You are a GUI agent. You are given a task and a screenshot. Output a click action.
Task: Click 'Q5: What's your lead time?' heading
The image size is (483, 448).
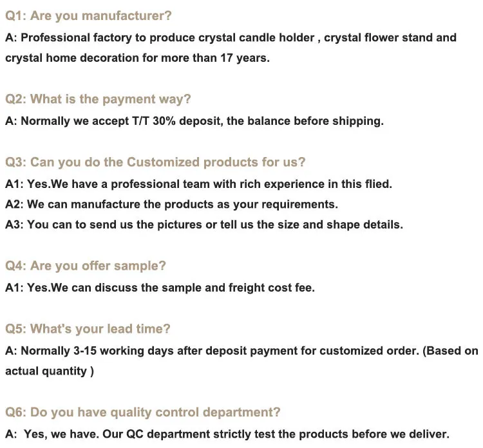88,329
